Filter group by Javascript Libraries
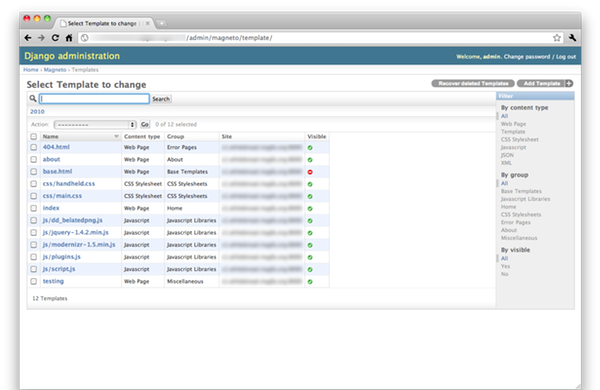Image resolution: width=600 pixels, height=390 pixels. click(x=525, y=199)
